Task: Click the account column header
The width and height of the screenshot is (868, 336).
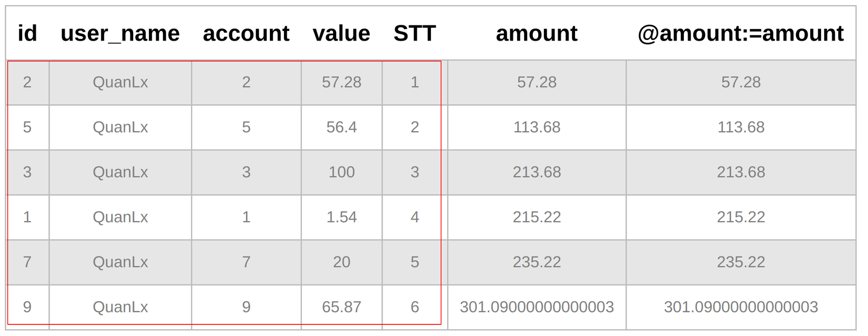Action: click(x=246, y=34)
